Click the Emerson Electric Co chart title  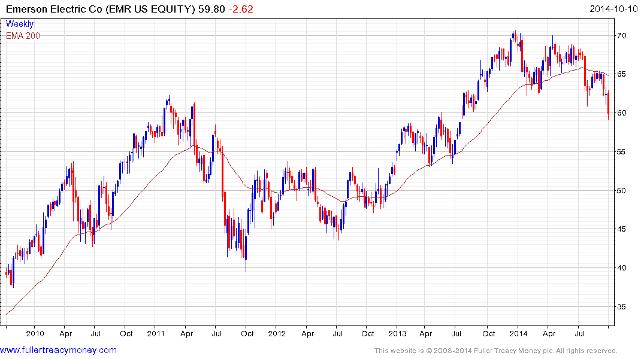[101, 9]
